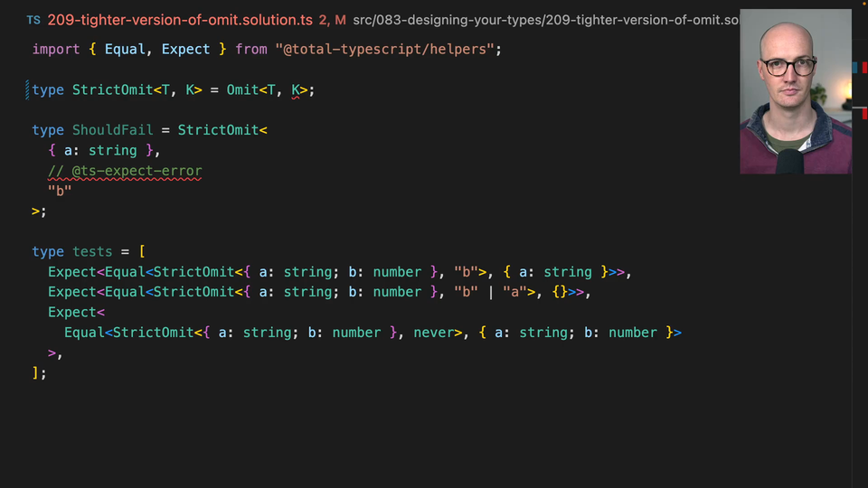Click the tests type alias name
Image resolution: width=868 pixels, height=488 pixels.
(x=92, y=251)
